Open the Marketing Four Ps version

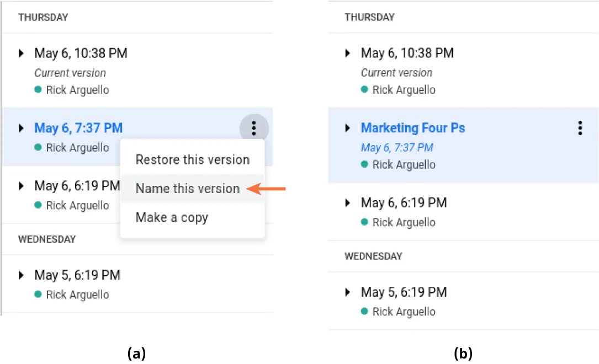pos(412,127)
